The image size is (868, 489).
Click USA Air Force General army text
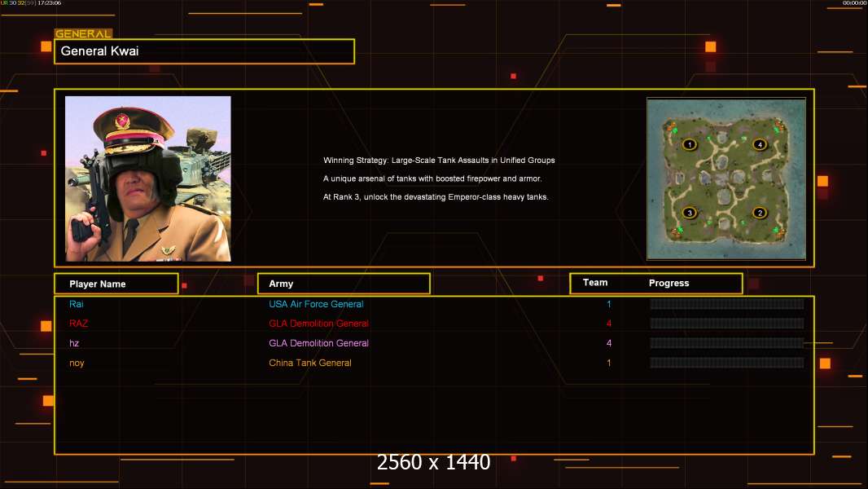click(x=316, y=304)
